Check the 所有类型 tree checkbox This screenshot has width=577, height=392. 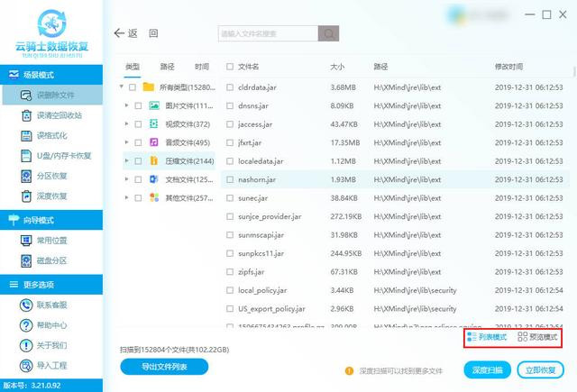[133, 87]
